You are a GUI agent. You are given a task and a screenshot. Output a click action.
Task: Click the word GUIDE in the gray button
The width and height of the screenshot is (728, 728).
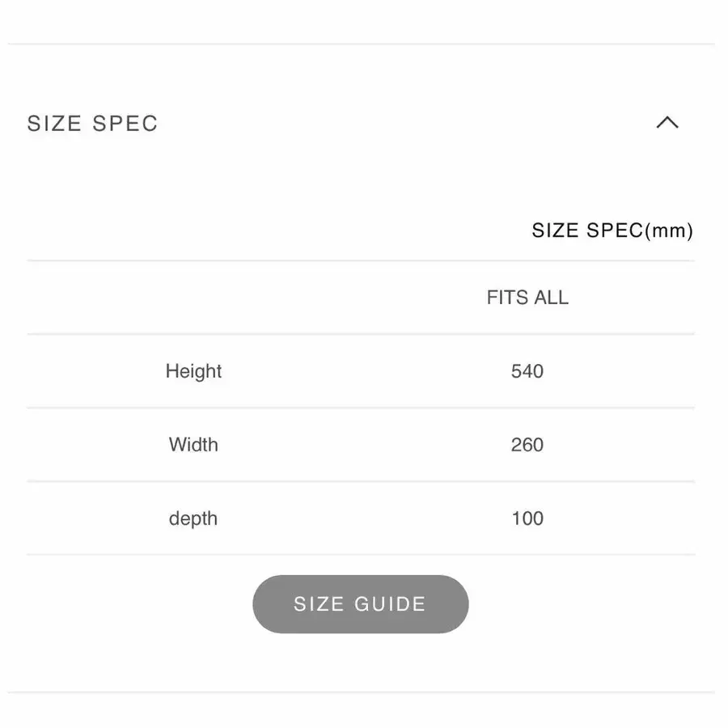coord(390,603)
